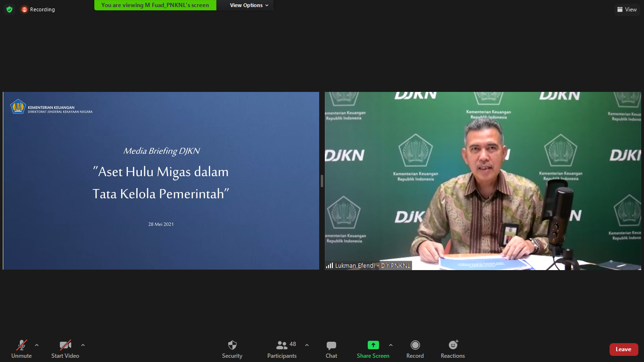
Task: Click the red Leave button
Action: click(x=623, y=349)
